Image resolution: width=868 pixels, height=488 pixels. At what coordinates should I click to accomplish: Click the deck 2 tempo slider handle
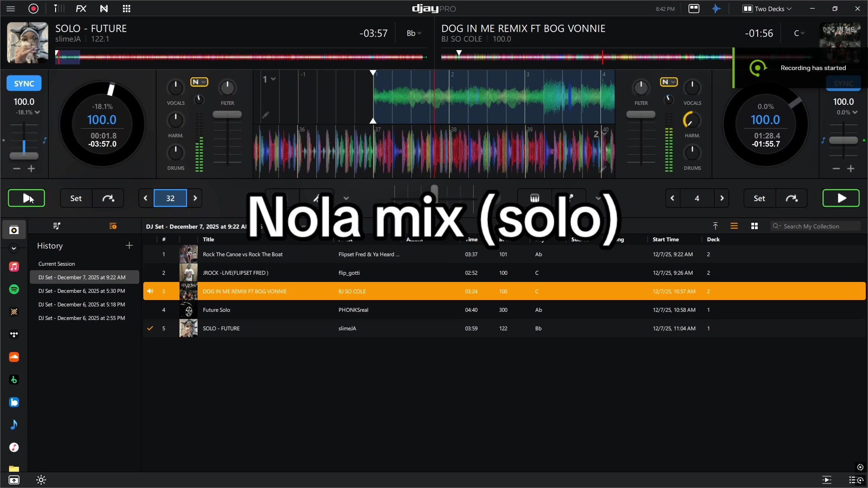pos(843,140)
